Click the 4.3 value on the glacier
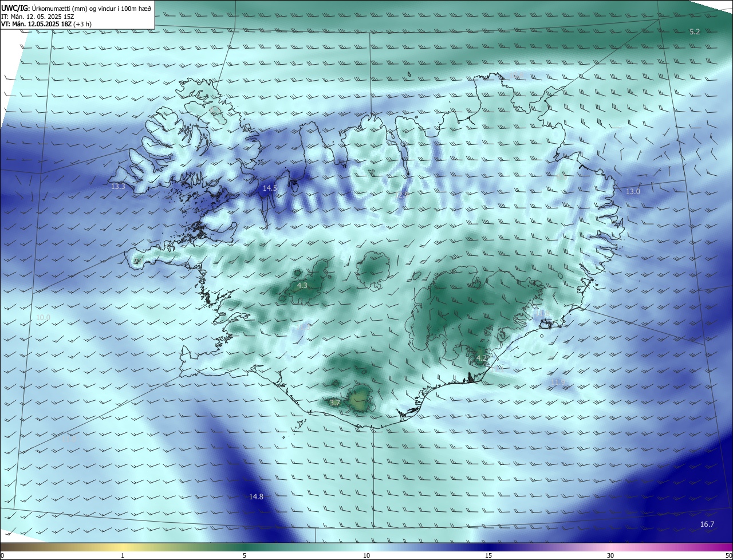 pos(302,285)
